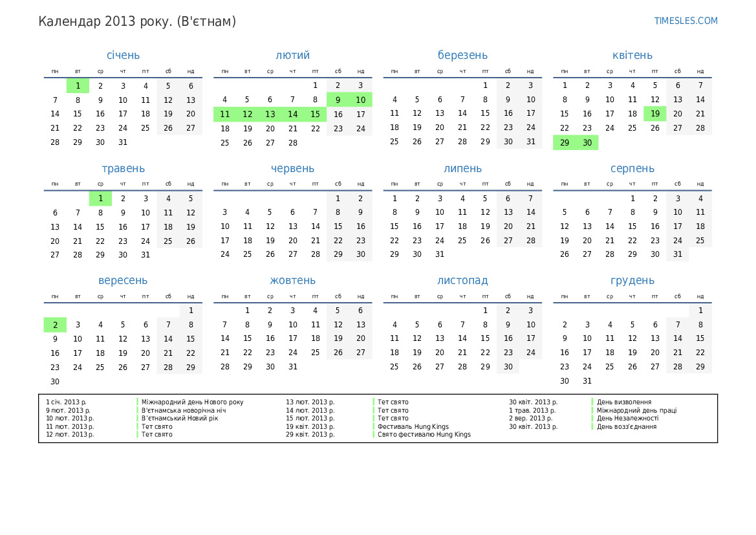The width and height of the screenshot is (756, 535).
Task: Click day 31 in липень
Action: [x=440, y=254]
